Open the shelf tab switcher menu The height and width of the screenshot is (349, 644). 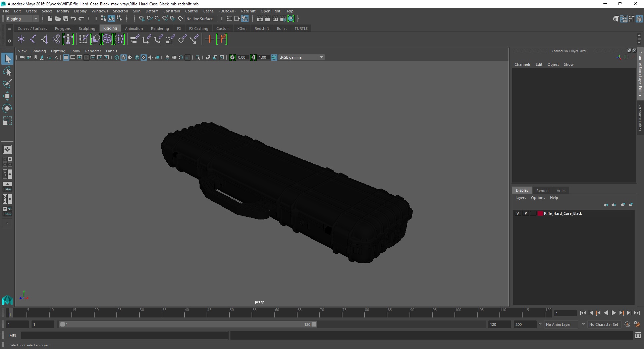9,29
